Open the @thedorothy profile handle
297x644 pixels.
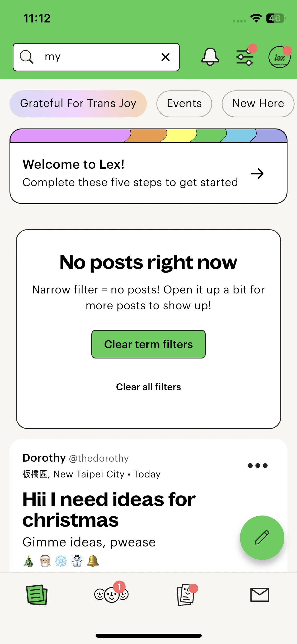(x=99, y=458)
